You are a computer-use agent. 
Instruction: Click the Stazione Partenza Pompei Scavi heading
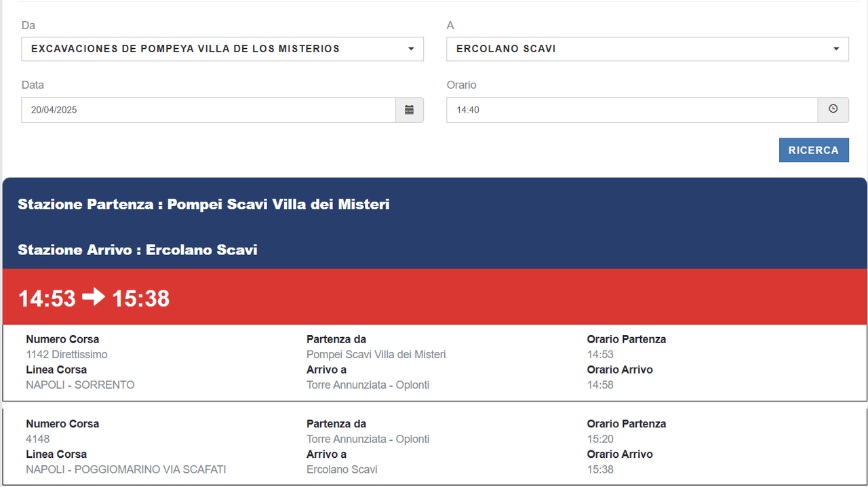click(x=203, y=204)
